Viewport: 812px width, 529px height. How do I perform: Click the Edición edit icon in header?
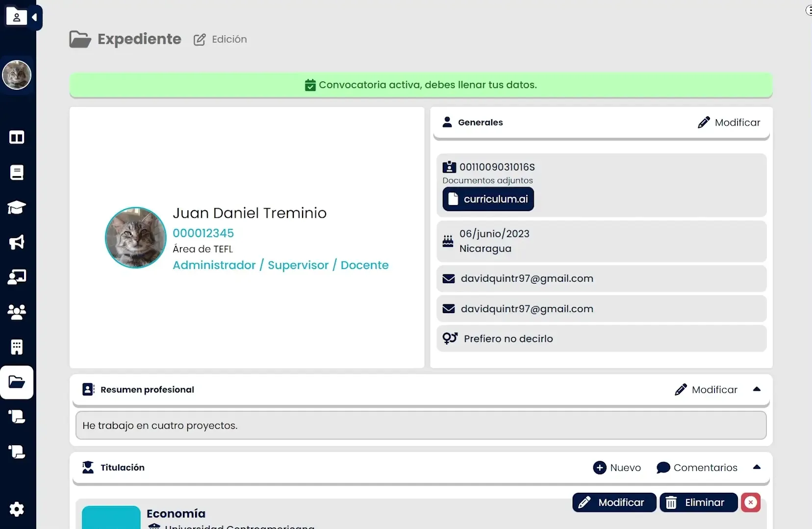(x=200, y=40)
